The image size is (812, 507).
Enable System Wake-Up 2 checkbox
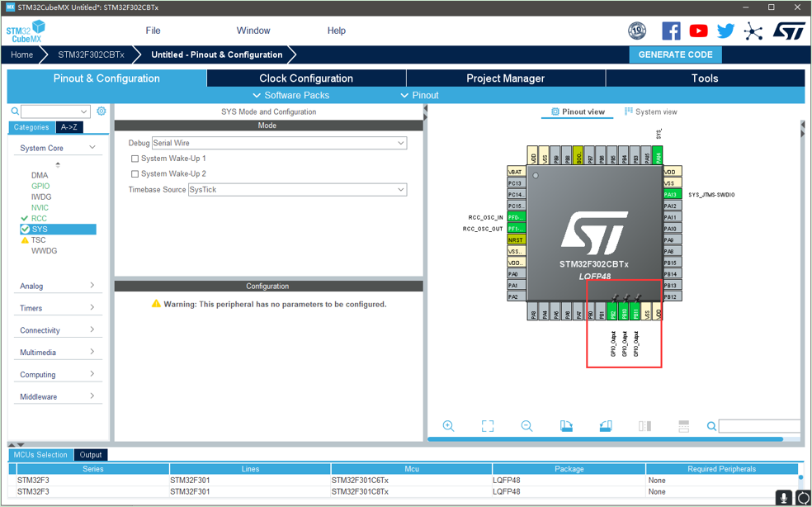point(135,173)
